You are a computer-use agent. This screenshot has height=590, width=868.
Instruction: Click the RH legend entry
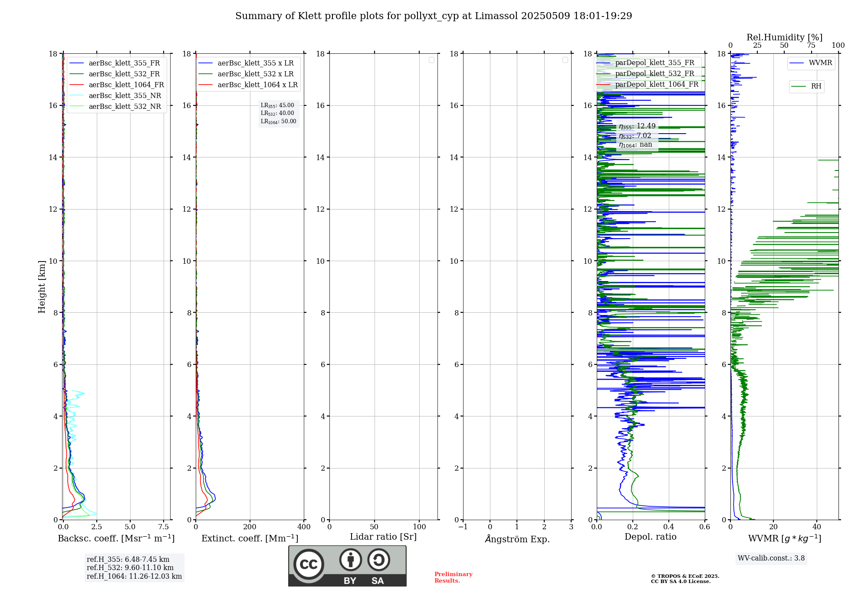pos(806,86)
